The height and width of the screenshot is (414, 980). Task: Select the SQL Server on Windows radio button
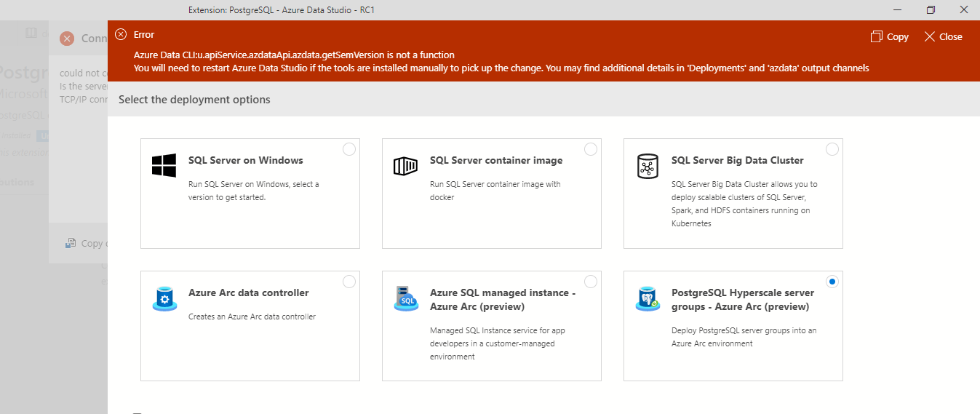(349, 149)
